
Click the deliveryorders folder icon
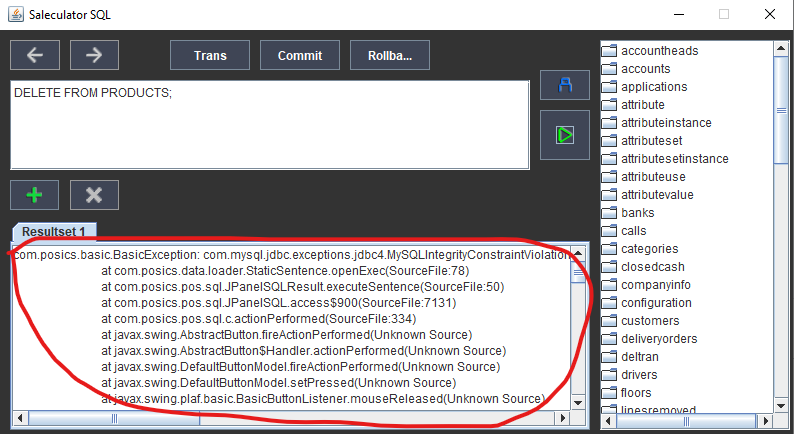tap(609, 339)
